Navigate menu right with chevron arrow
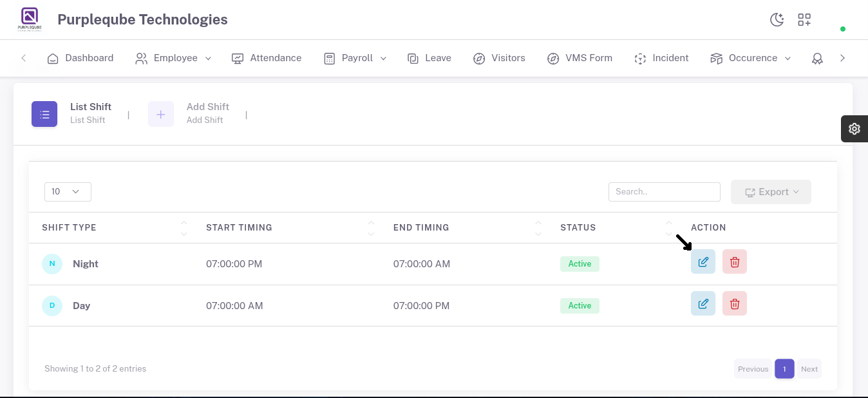The height and width of the screenshot is (398, 868). (842, 58)
